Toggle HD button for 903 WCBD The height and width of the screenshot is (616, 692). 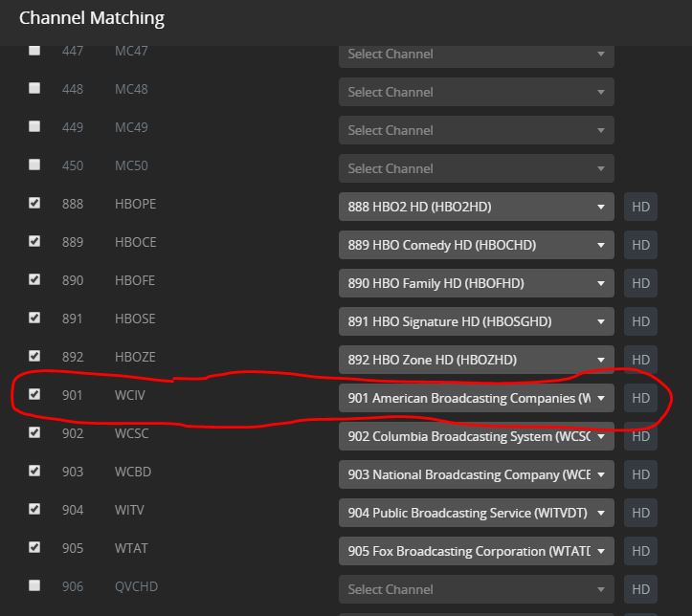click(x=640, y=474)
